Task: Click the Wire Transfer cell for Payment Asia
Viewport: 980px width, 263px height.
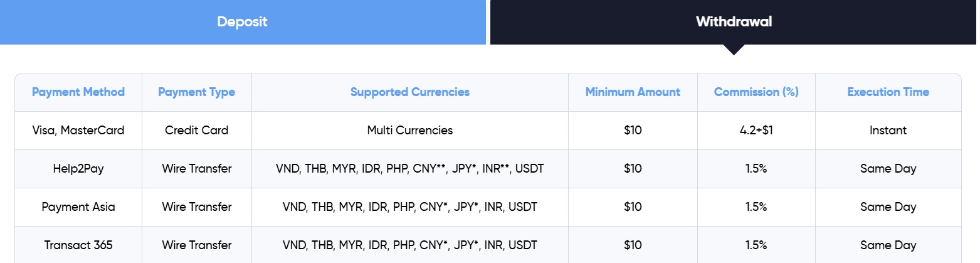Action: [x=196, y=207]
